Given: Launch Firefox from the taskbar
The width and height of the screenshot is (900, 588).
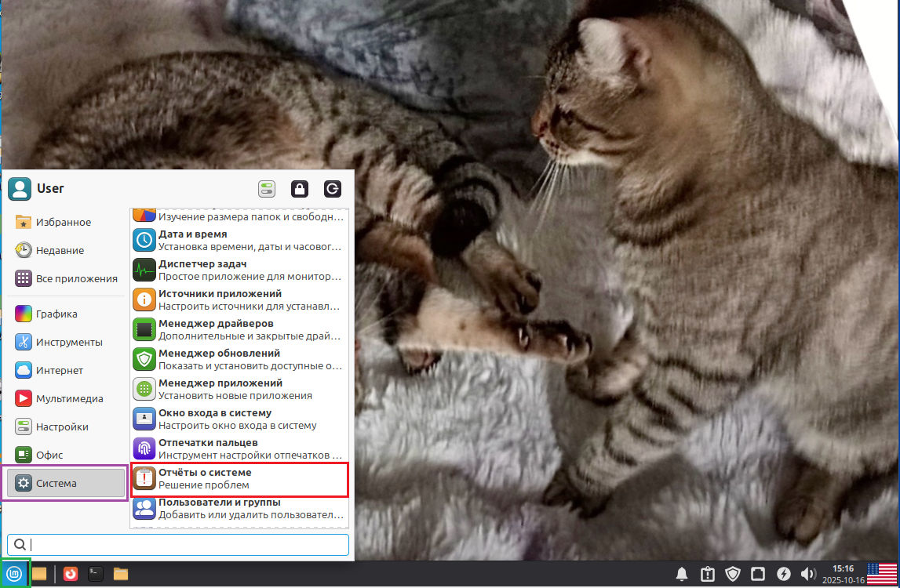Looking at the screenshot, I should (x=70, y=573).
